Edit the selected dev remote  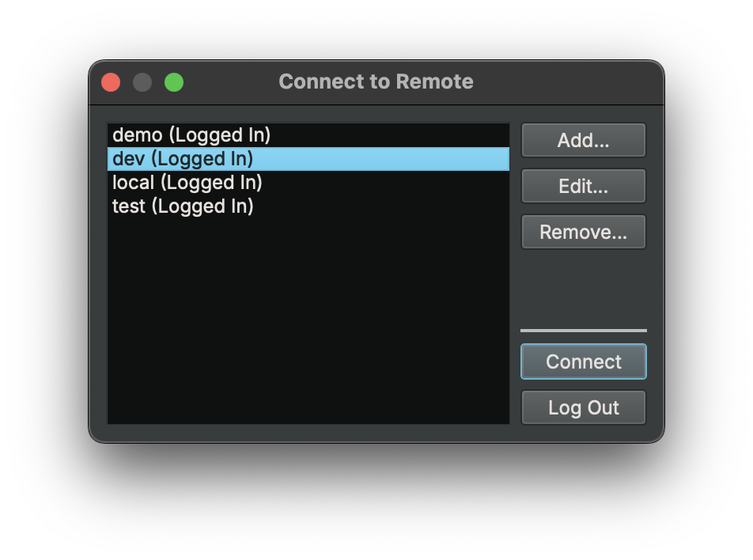click(583, 186)
